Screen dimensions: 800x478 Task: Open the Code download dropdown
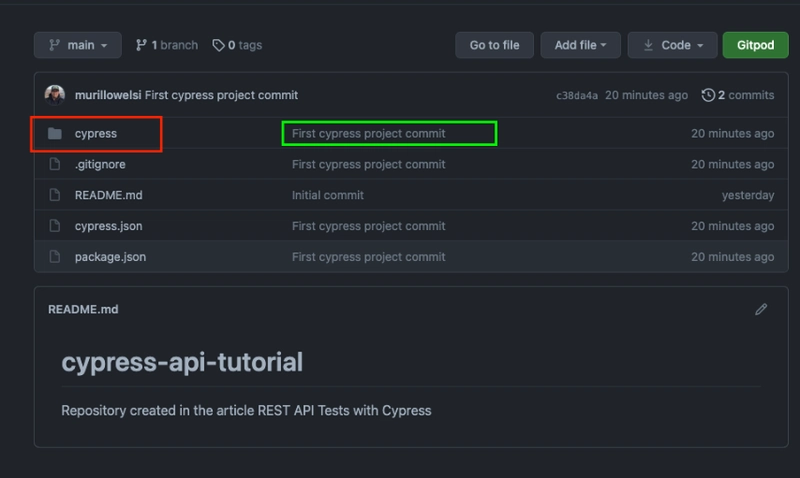point(672,45)
